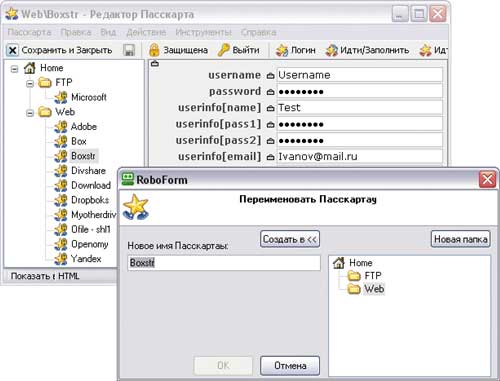
Task: Click the passcard icon next to Ofile - shl1
Action: [61, 229]
